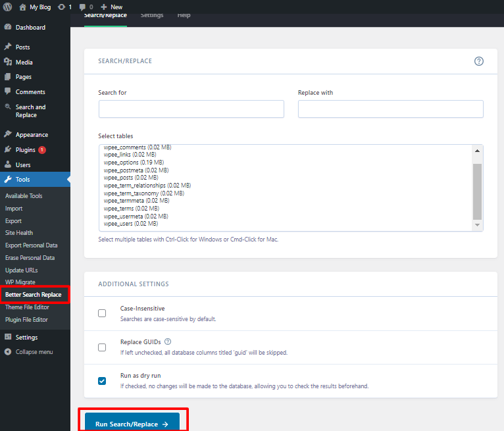
Task: Select the wpee_links table row
Action: point(130,155)
